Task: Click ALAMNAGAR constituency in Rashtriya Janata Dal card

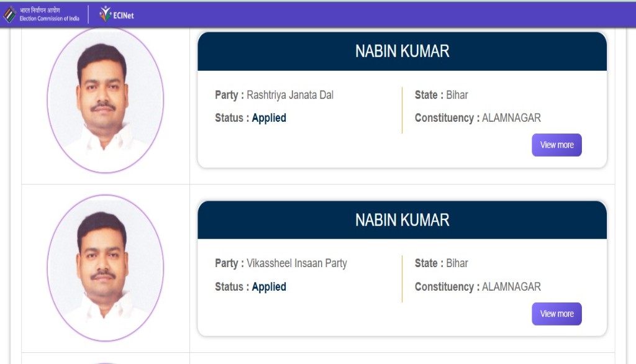Action: pos(511,118)
